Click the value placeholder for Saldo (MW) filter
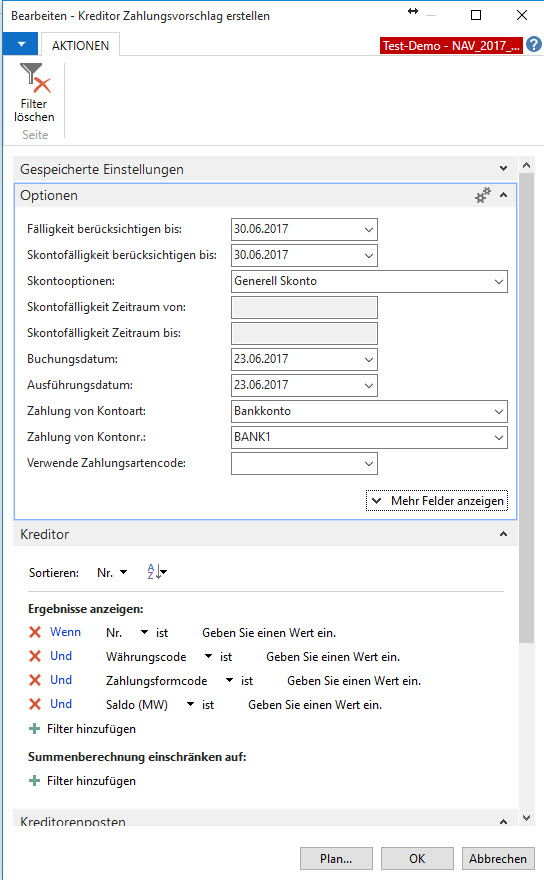Viewport: 544px width, 880px height. pos(315,705)
